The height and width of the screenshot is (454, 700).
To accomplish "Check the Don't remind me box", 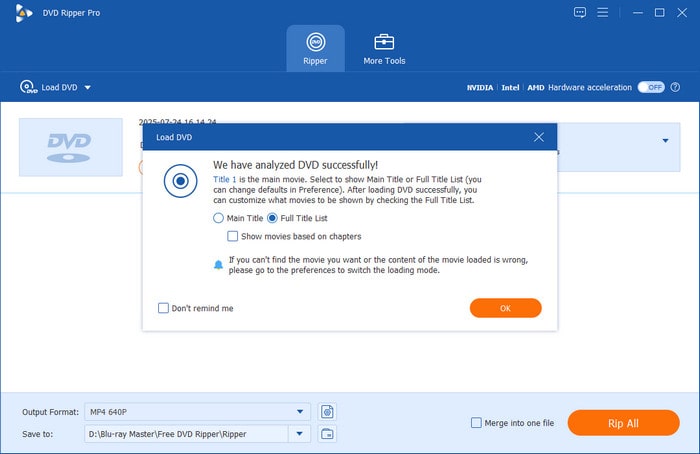I will (x=164, y=308).
